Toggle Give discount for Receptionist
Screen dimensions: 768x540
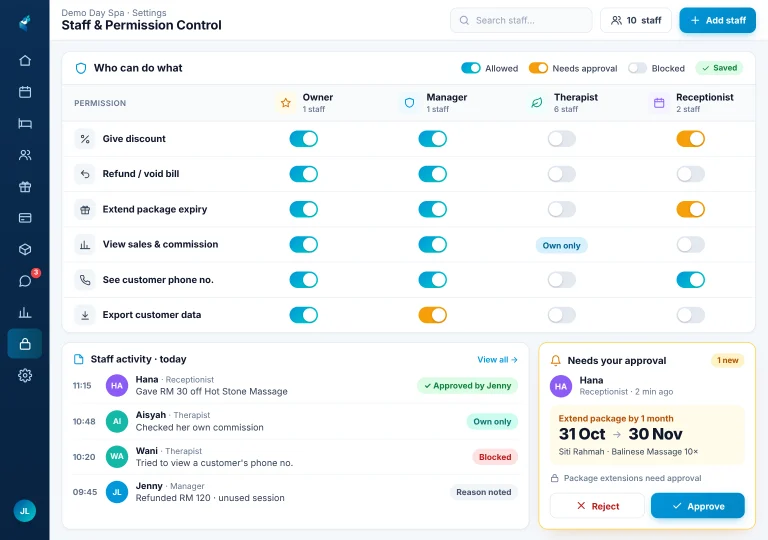click(x=691, y=139)
